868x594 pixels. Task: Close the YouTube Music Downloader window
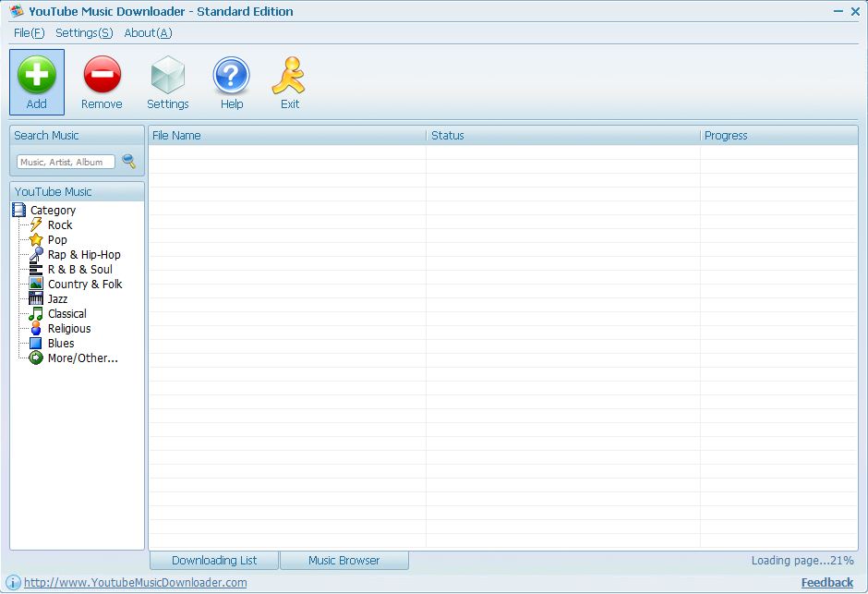(855, 11)
